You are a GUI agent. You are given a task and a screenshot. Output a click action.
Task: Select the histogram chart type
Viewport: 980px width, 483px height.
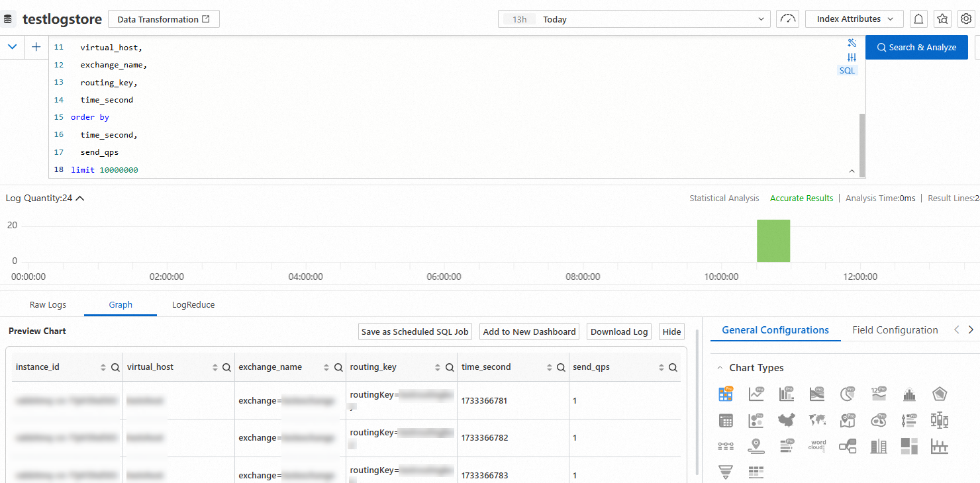[x=909, y=394]
